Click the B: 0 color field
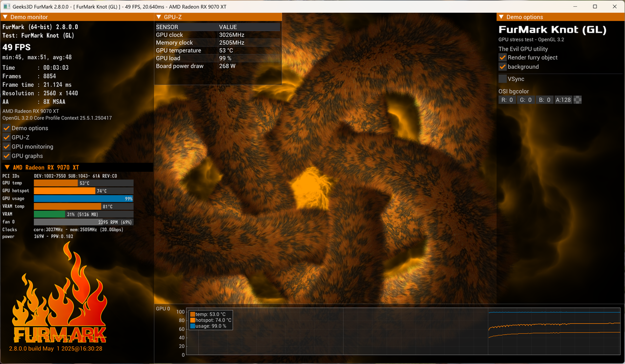The image size is (625, 364). pyautogui.click(x=544, y=100)
